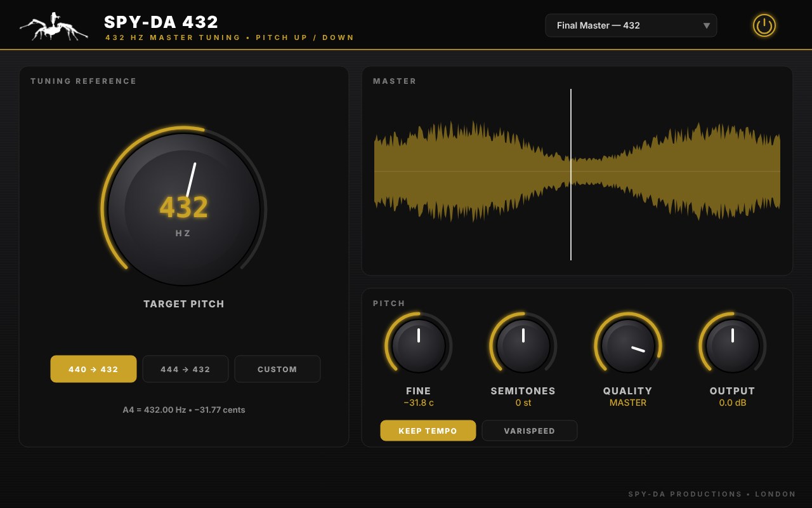Click the Fine pitch knob
This screenshot has height=508, width=812.
pyautogui.click(x=419, y=345)
